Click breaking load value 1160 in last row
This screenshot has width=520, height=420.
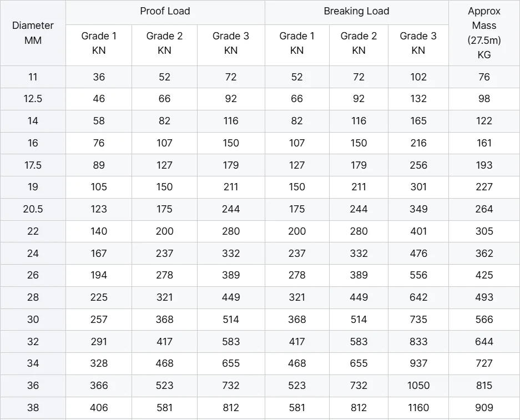(x=418, y=408)
